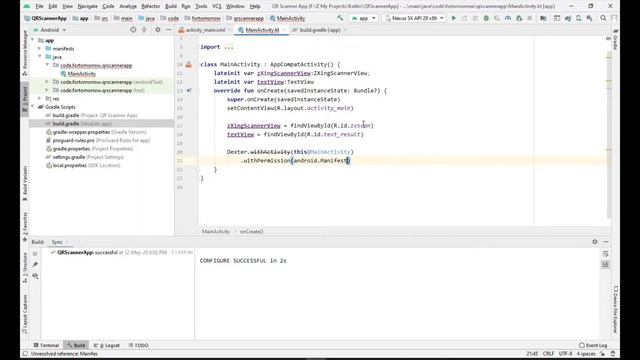Open the Build Variants side tab

(25, 183)
